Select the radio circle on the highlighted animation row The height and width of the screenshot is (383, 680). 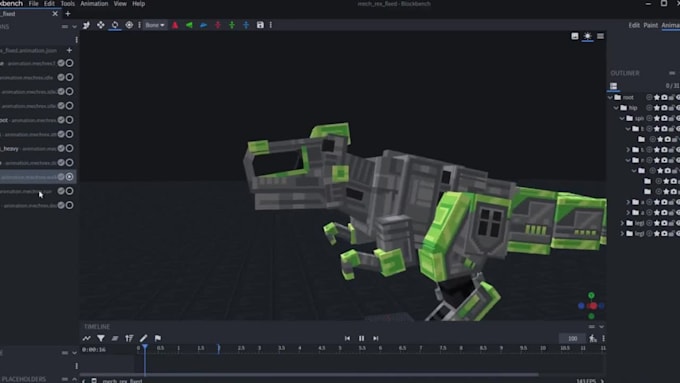[69, 177]
